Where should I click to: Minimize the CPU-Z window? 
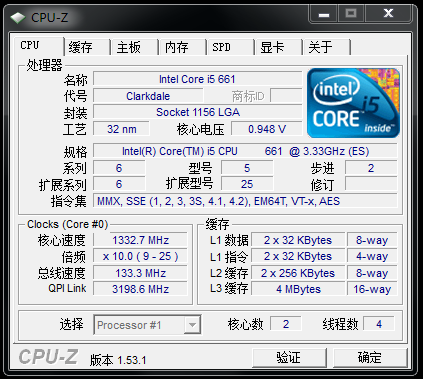[x=324, y=14]
